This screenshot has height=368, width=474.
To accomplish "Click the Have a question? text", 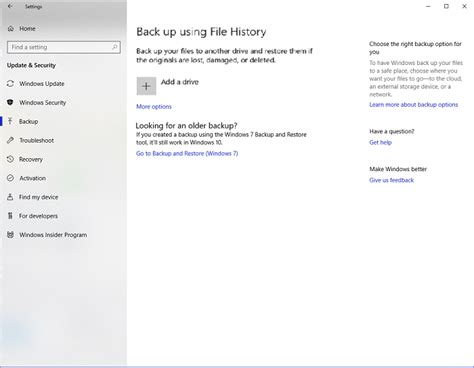I will coord(392,131).
